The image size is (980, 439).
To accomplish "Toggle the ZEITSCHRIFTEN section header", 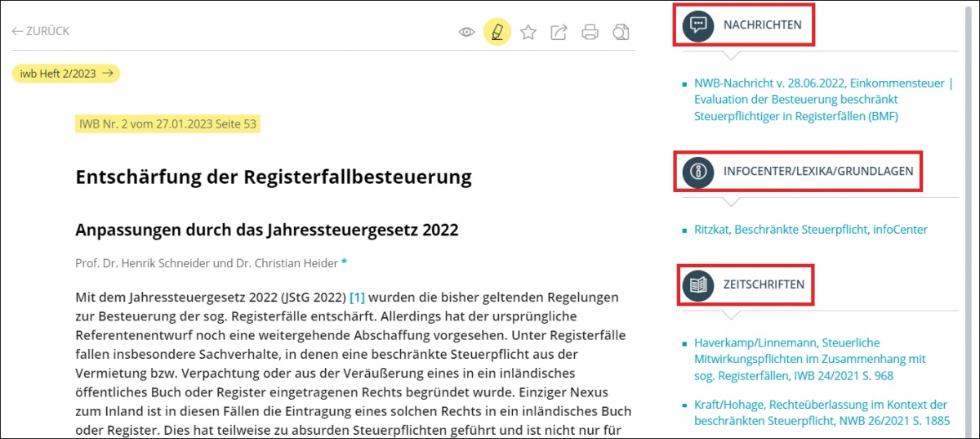I will pyautogui.click(x=764, y=284).
